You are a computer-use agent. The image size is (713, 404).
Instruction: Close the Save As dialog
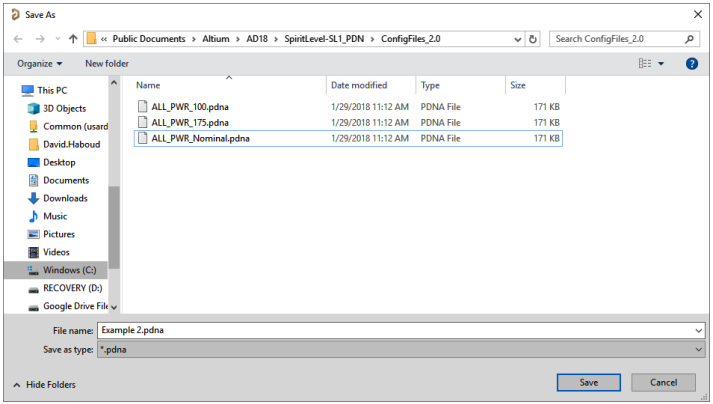[x=698, y=15]
